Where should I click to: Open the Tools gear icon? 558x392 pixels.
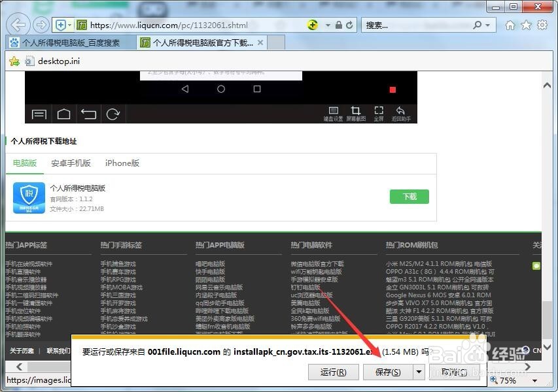tap(542, 25)
